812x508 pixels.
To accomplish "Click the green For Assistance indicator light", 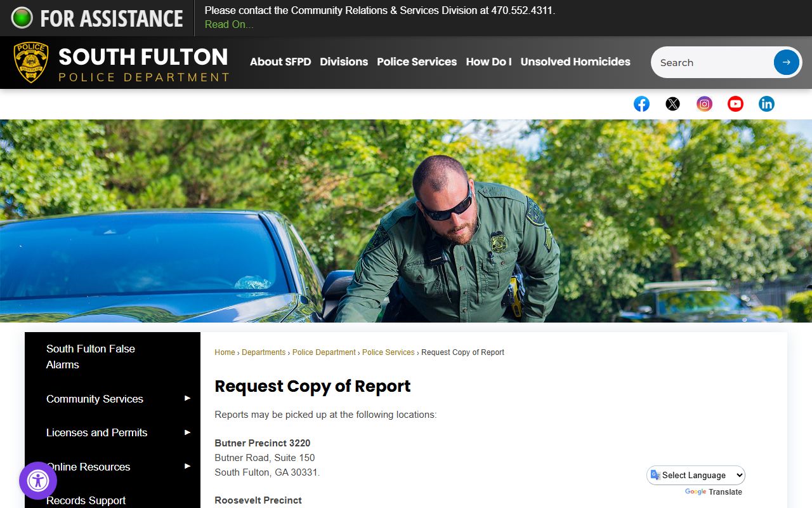I will [x=22, y=18].
